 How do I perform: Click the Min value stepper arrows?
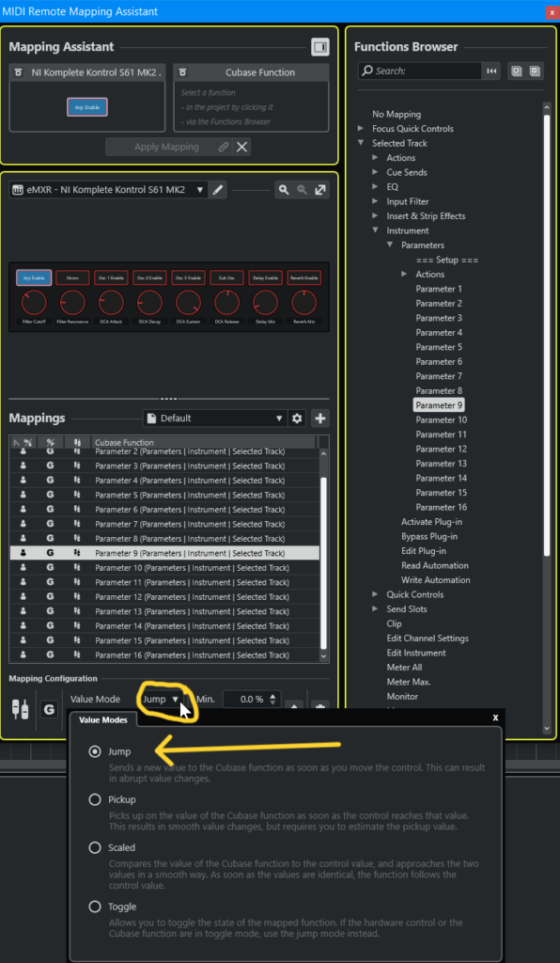(x=274, y=699)
